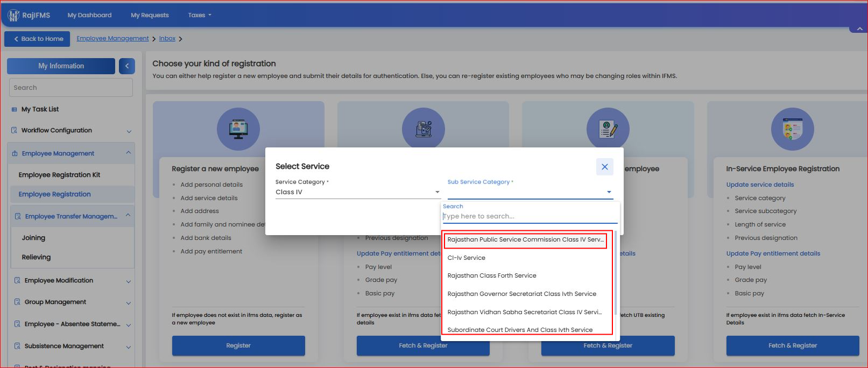Focus the sidebar Search field
The width and height of the screenshot is (868, 368).
tap(71, 88)
